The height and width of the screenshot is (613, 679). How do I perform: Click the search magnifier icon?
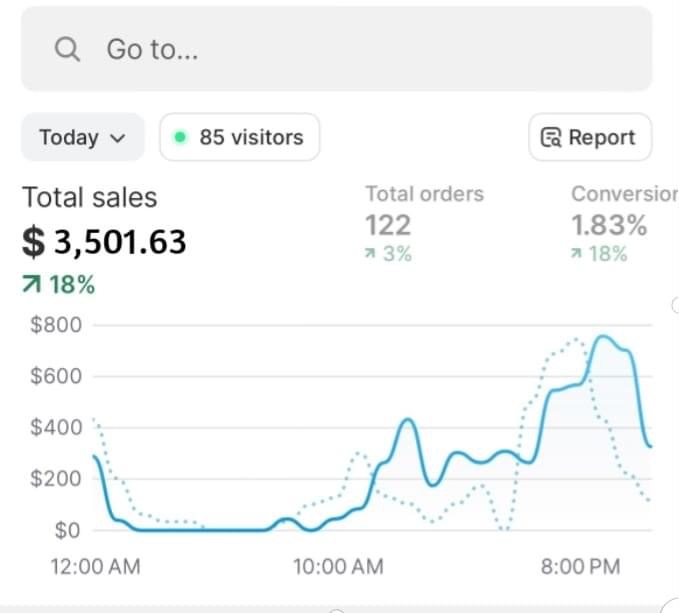[67, 49]
